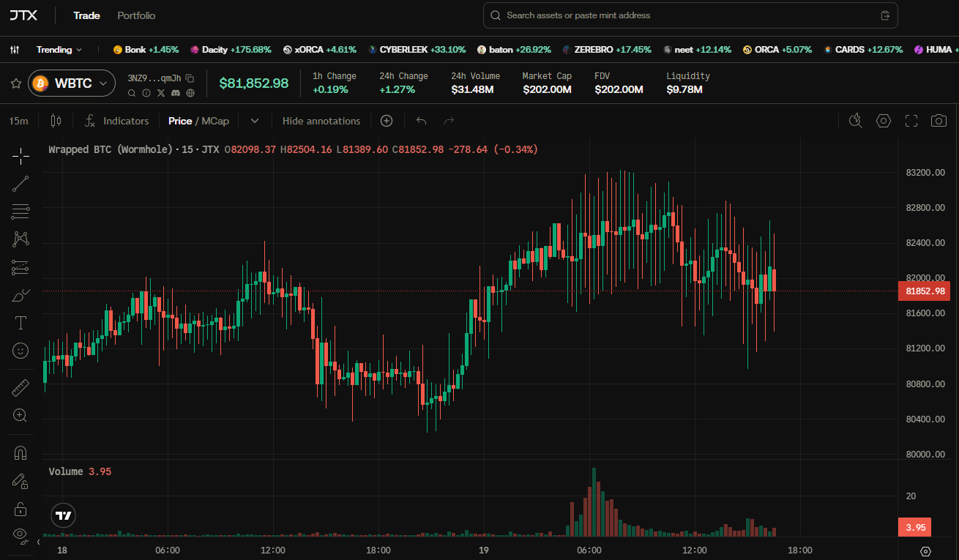Expand the chevron dropdown after MCap
The image size is (959, 560).
(x=255, y=121)
